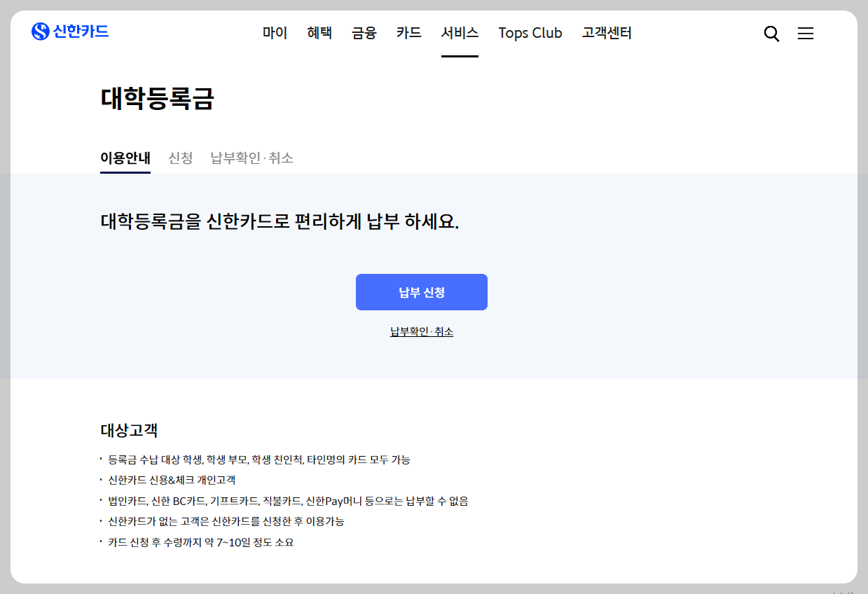Open the 혜택 menu
The height and width of the screenshot is (594, 868).
[319, 33]
